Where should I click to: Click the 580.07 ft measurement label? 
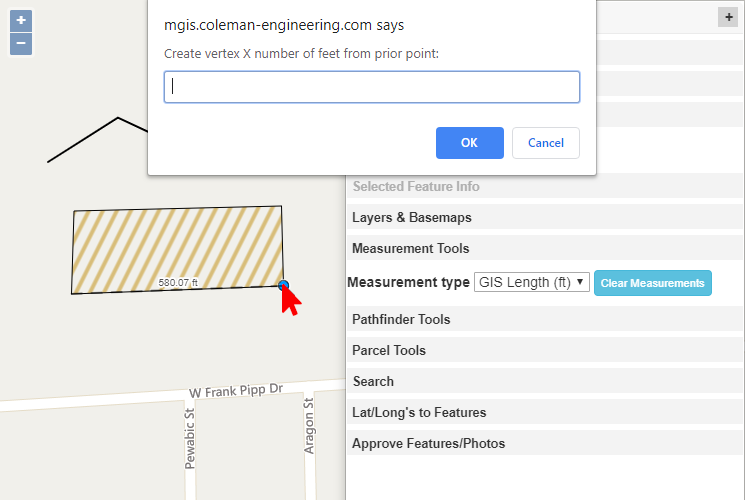coord(179,283)
